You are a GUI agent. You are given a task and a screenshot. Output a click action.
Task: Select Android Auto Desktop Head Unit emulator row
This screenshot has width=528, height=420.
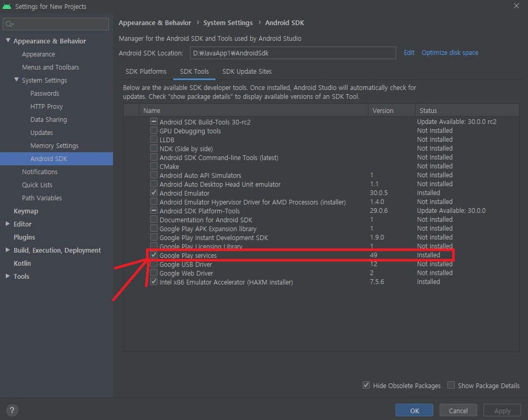pos(321,184)
